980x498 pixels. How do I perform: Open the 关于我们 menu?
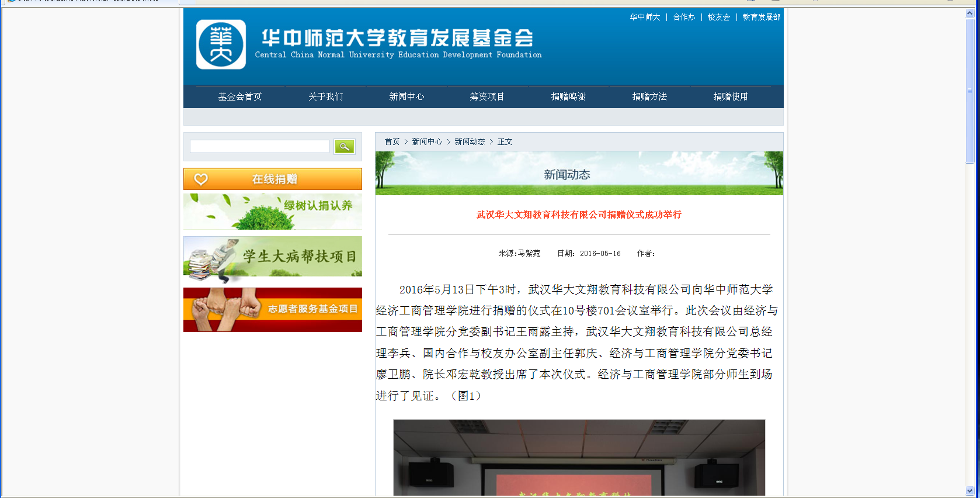(x=326, y=97)
